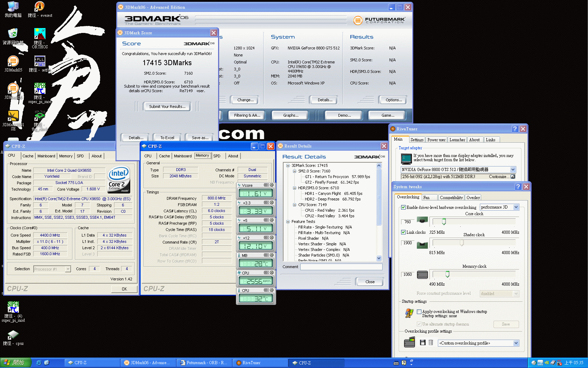Close the Vcore sensor gadget
Screen dimensions: 588x368
coord(272,185)
